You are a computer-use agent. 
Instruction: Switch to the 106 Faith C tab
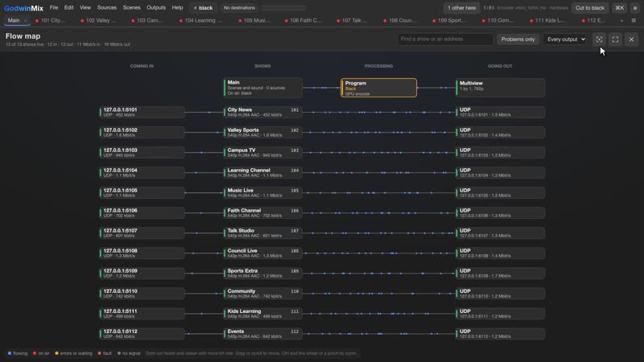pyautogui.click(x=304, y=21)
